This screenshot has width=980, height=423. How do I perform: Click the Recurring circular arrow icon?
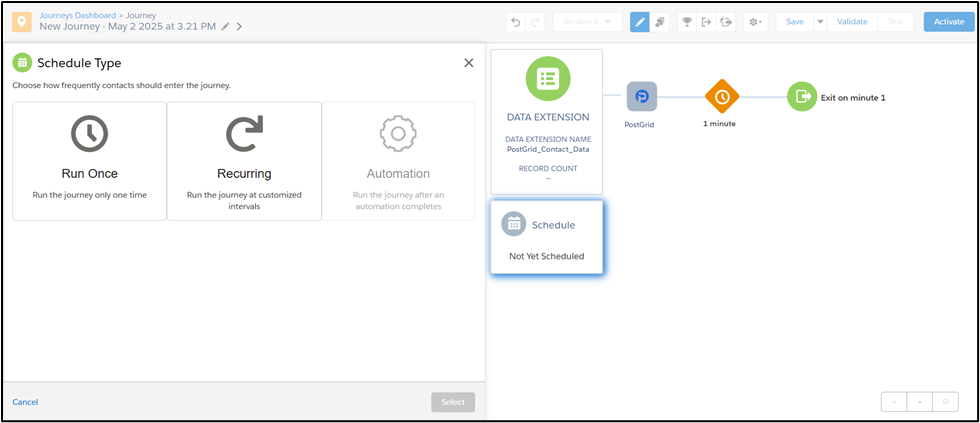click(244, 133)
